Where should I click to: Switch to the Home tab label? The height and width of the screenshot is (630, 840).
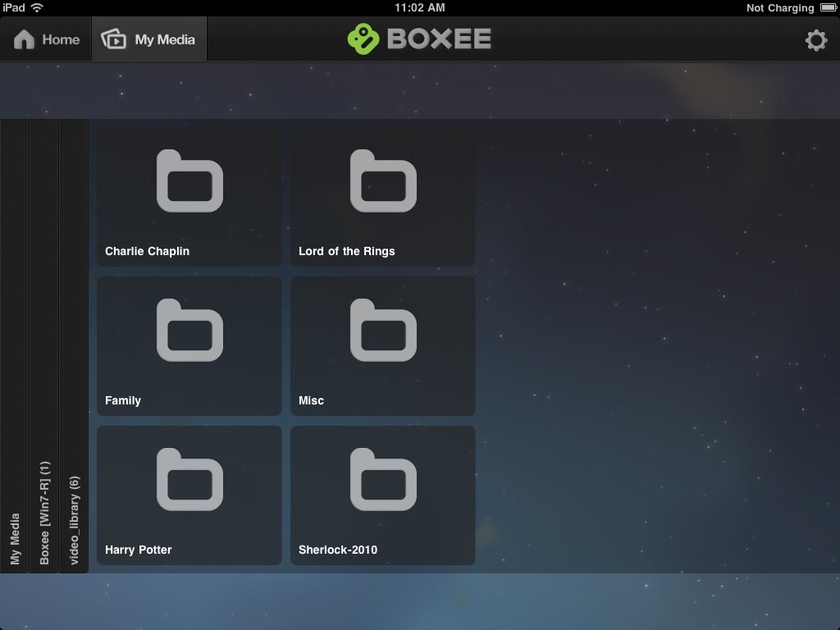[61, 39]
